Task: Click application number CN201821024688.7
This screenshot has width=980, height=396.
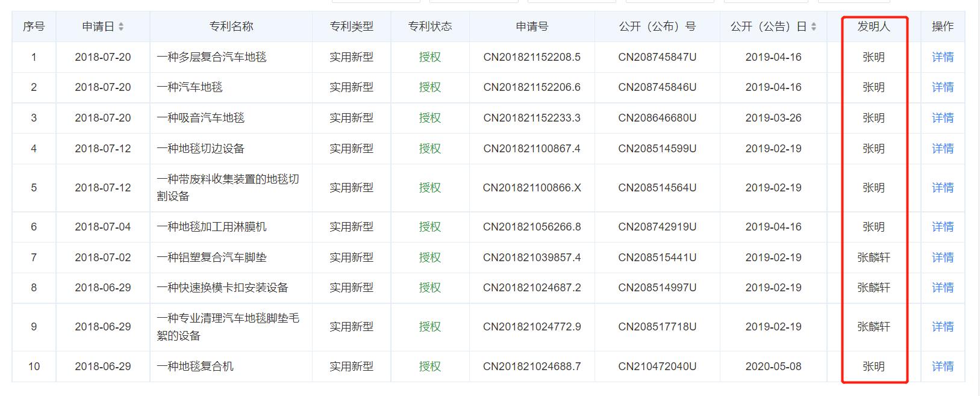Action: [x=532, y=367]
